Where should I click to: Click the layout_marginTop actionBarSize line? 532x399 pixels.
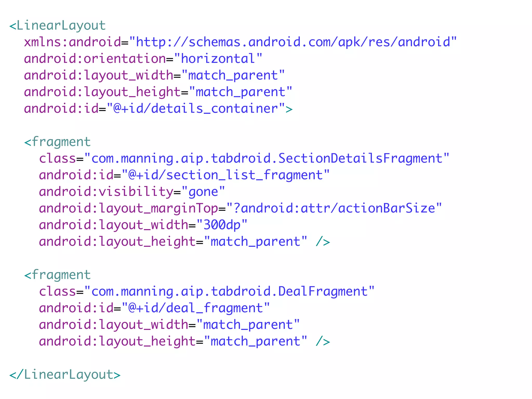pyautogui.click(x=240, y=209)
